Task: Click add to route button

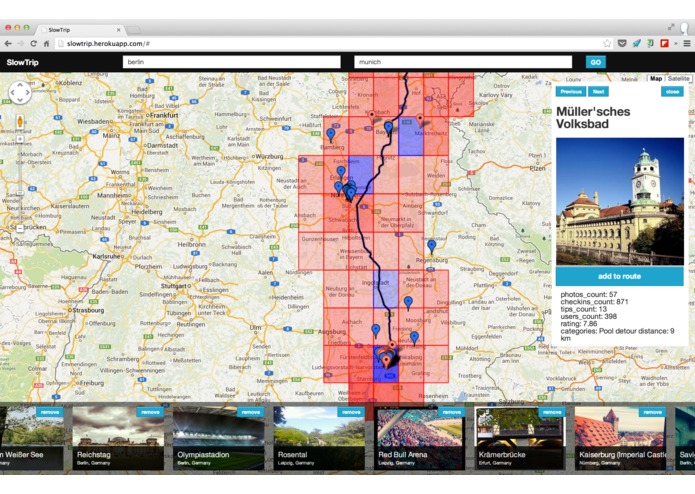Action: point(619,276)
